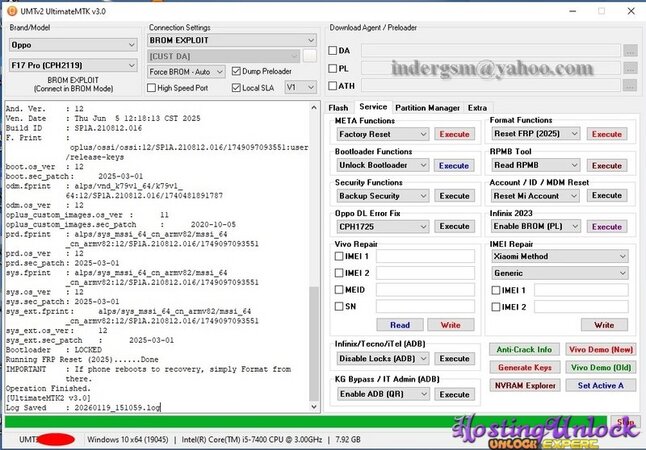Select the Extra tab

pos(478,107)
